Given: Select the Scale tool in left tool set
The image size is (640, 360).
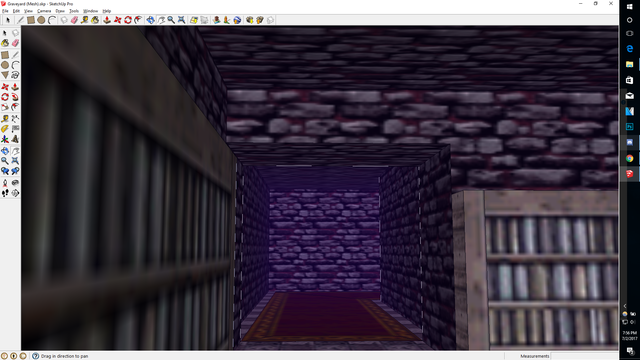Looking at the screenshot, I should point(5,107).
